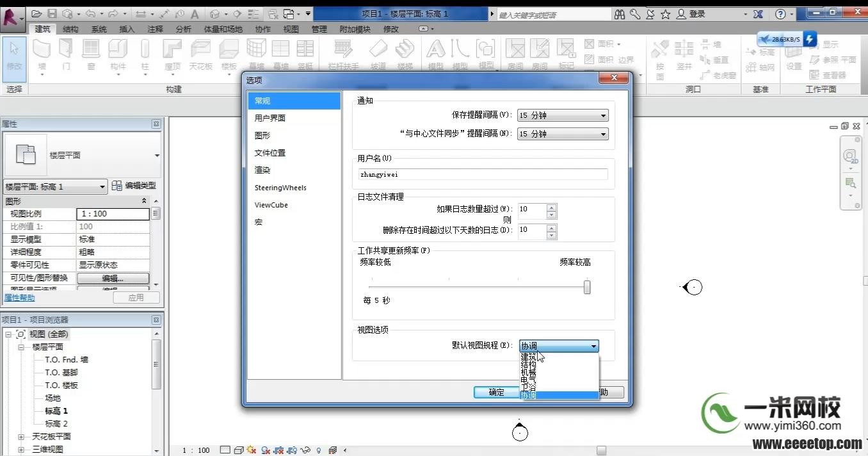Click the worksharing update frequency slider handle
868x456 pixels.
point(587,288)
